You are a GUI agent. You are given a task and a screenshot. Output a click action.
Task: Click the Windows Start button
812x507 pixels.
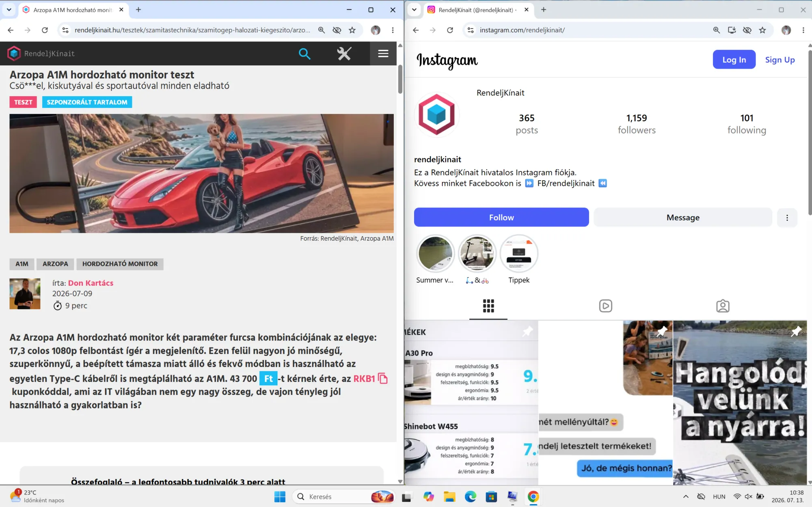tap(280, 496)
